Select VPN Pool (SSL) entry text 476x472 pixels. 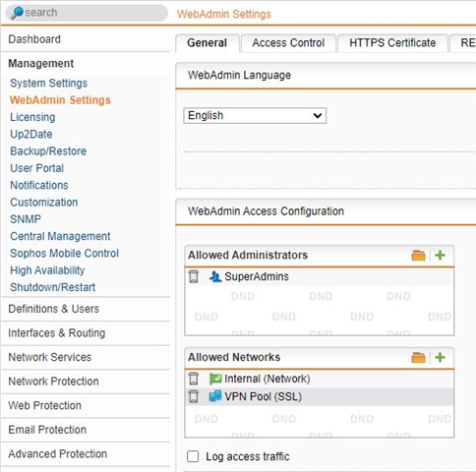[x=263, y=396]
